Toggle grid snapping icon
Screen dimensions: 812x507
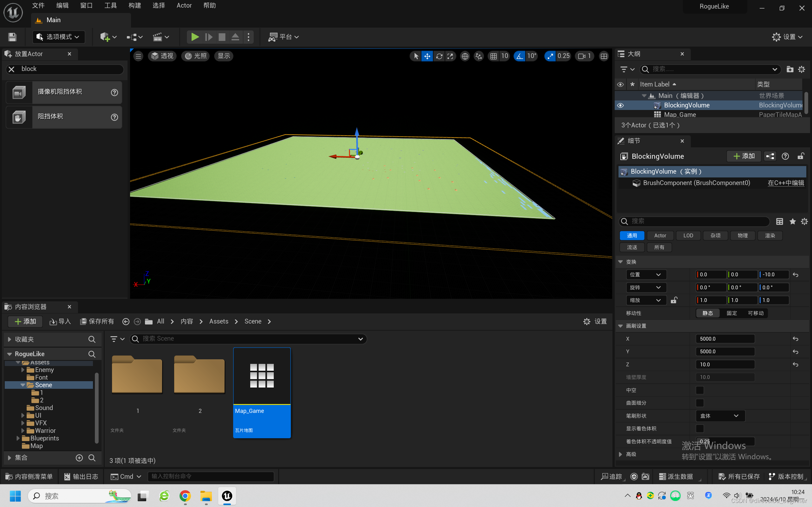[x=493, y=56]
